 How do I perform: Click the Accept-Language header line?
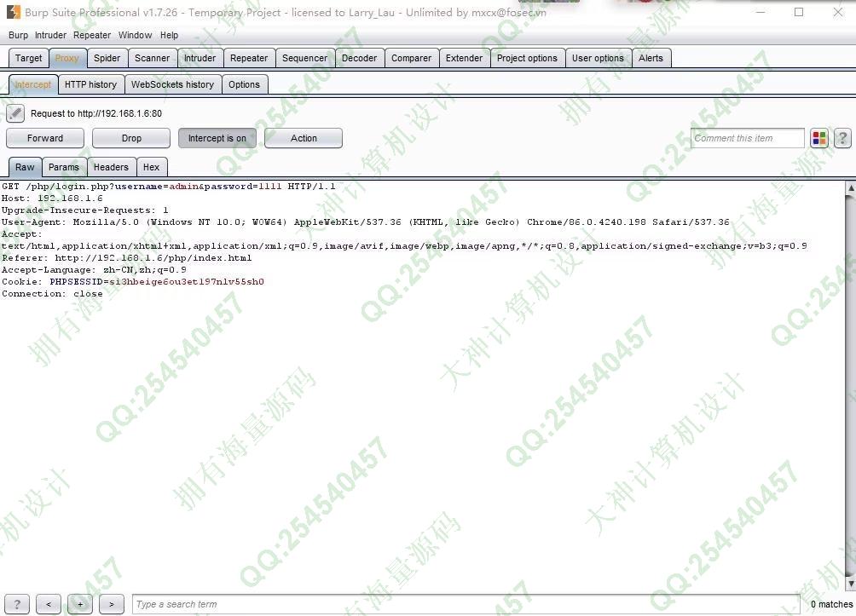click(x=94, y=270)
